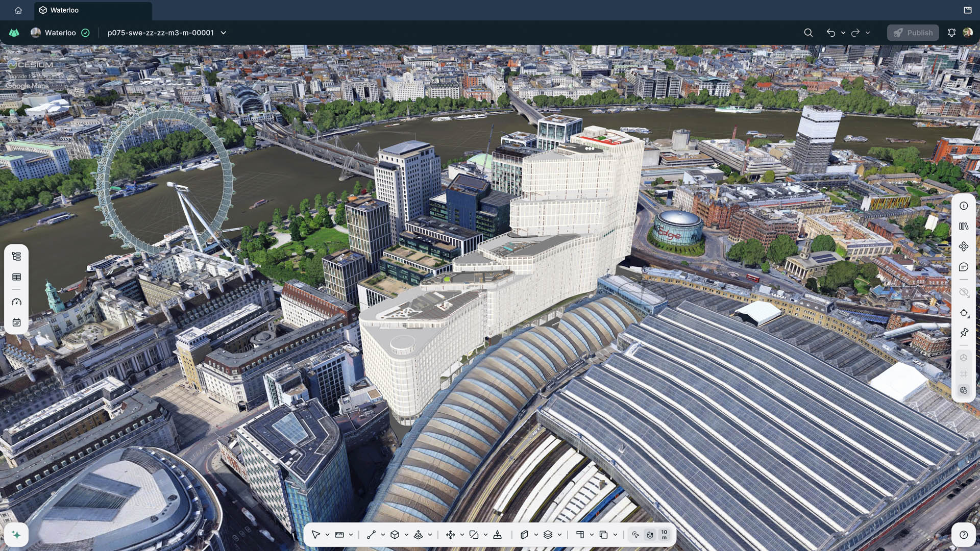Expand the p075-swe-zz-zz-m3-m-00001 model dropdown
980x551 pixels.
point(223,33)
